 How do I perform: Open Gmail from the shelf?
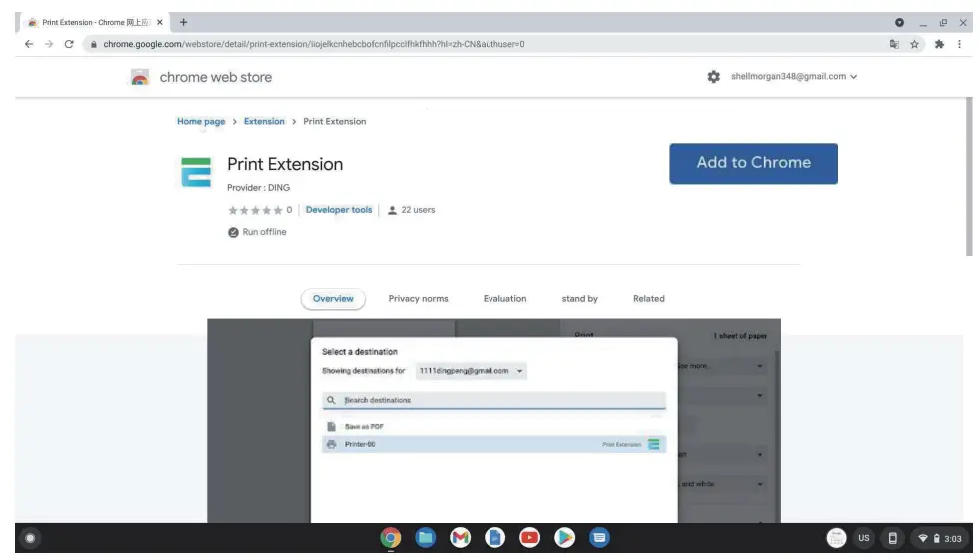click(460, 537)
